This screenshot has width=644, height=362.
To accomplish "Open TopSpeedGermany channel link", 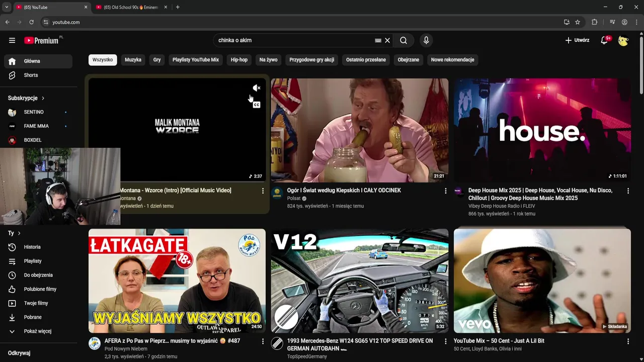I will point(307,356).
